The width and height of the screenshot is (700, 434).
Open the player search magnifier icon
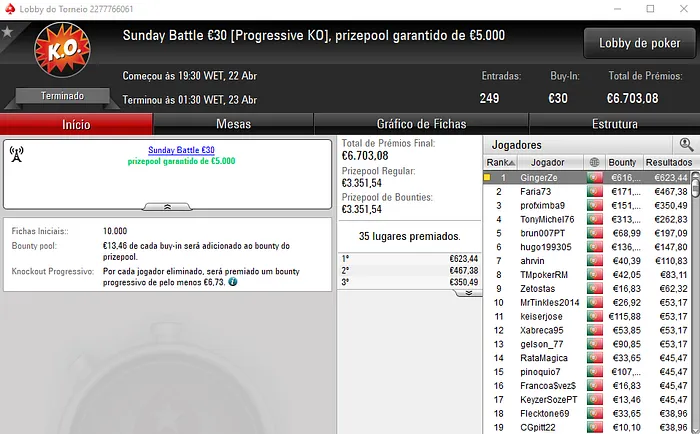(686, 145)
